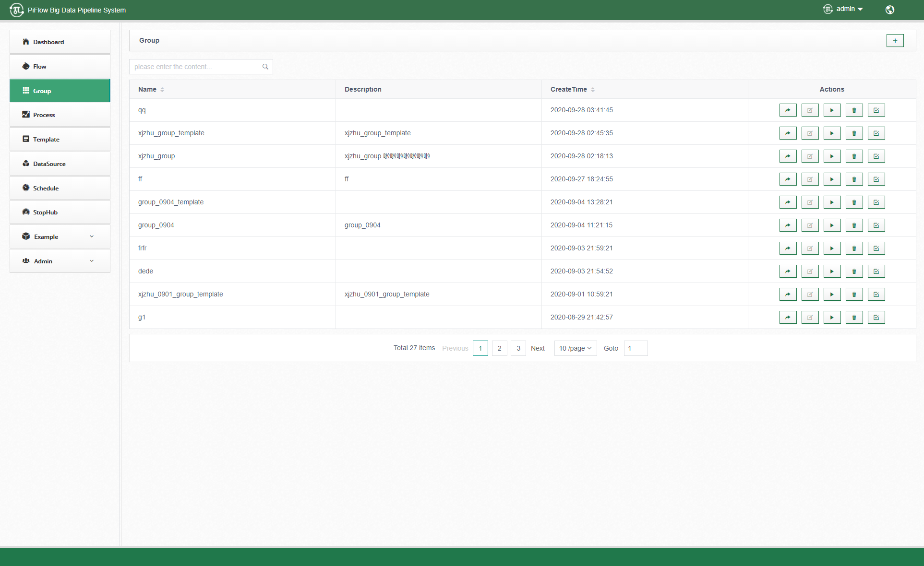Click save-as-template icon for group_0904 row
The image size is (924, 566).
pyautogui.click(x=876, y=225)
